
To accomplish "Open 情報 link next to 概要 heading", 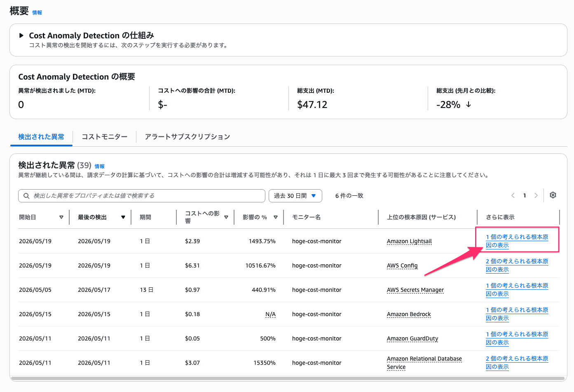I will (37, 13).
